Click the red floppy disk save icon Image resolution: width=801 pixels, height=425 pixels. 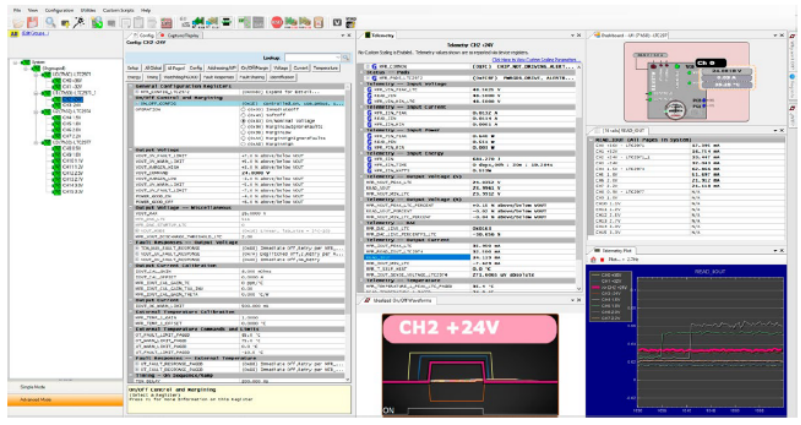(x=33, y=22)
